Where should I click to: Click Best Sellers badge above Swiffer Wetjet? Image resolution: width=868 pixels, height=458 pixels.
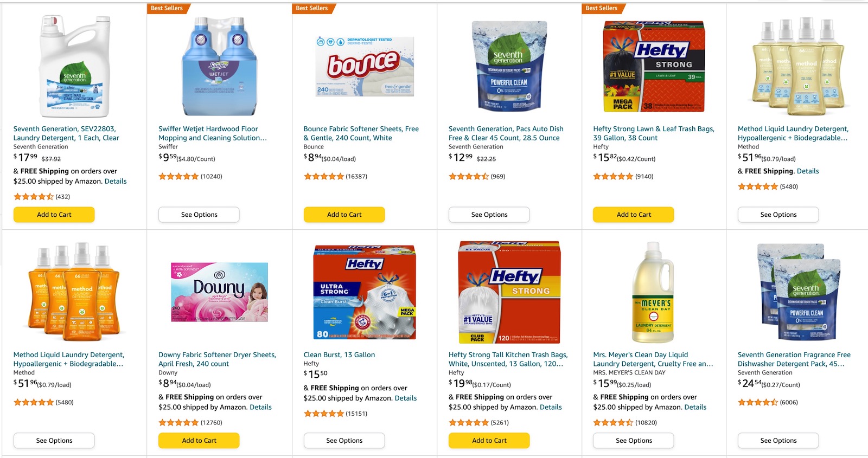point(167,8)
